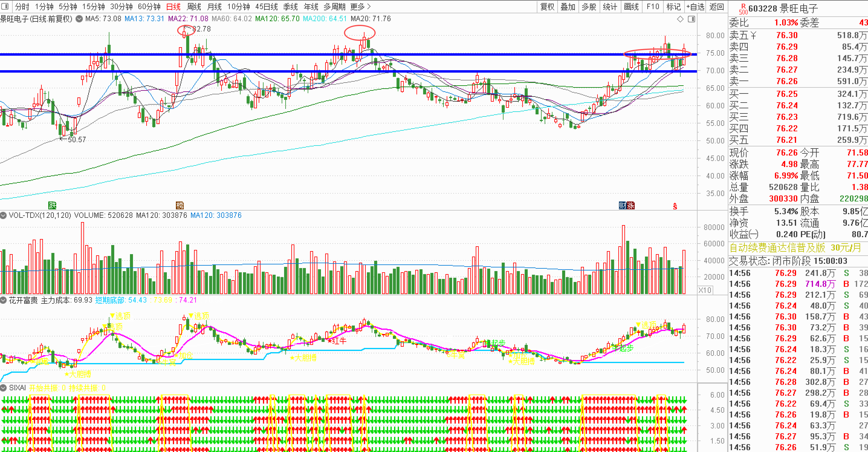Viewport: 868px width, 452px height.
Task: Click the 标记 mark button
Action: [x=674, y=7]
